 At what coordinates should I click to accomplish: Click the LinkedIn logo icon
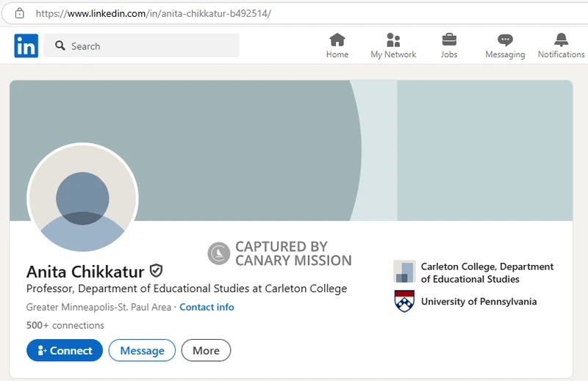[x=26, y=46]
